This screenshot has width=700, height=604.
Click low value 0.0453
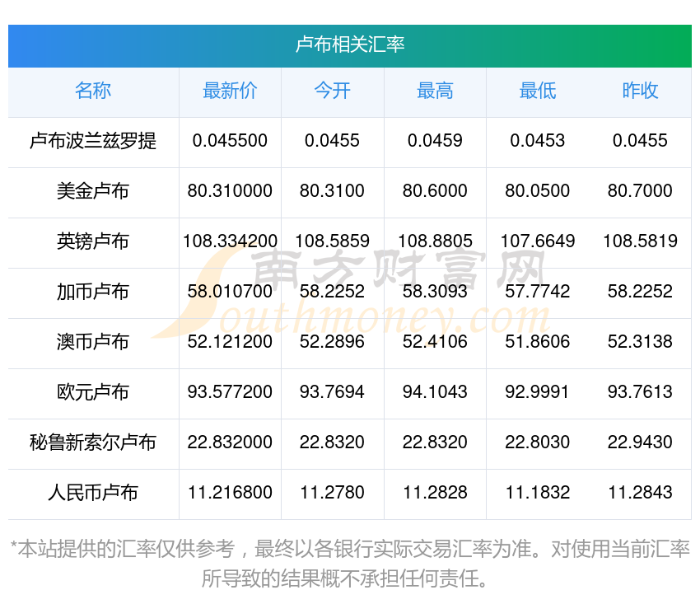(538, 141)
